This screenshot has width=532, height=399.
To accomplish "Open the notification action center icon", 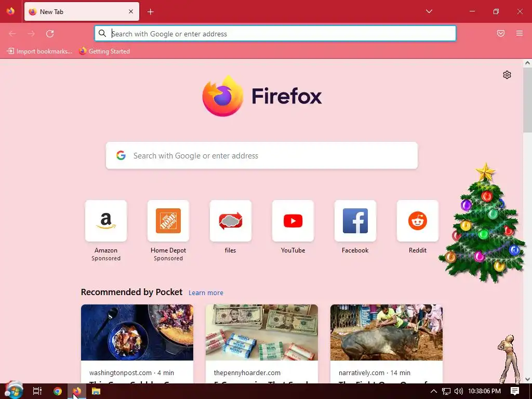I will 515,391.
